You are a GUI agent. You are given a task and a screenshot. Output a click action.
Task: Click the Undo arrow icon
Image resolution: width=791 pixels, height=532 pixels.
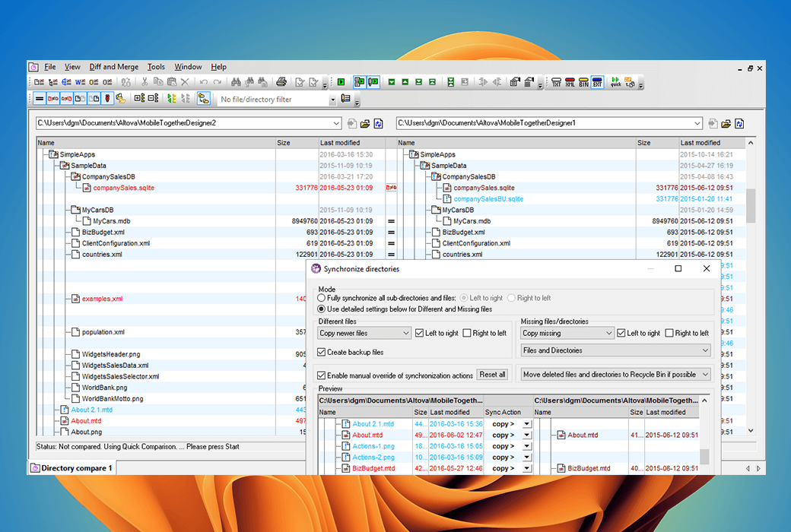tap(204, 82)
